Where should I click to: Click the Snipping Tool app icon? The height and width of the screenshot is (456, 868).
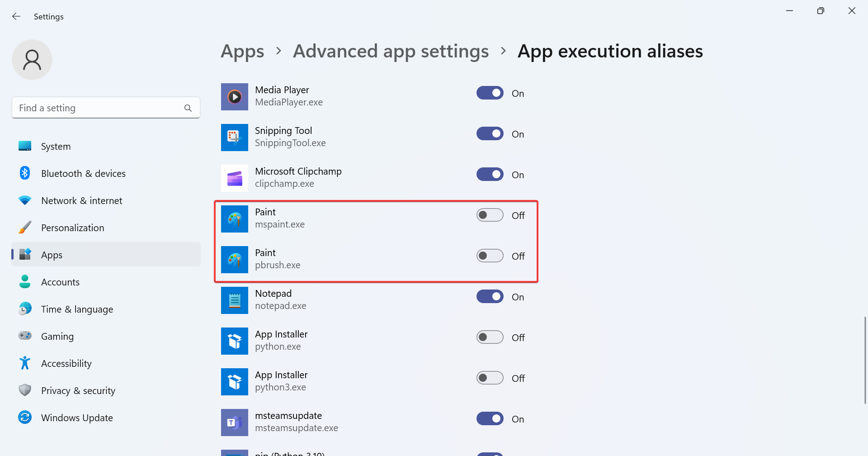click(234, 138)
